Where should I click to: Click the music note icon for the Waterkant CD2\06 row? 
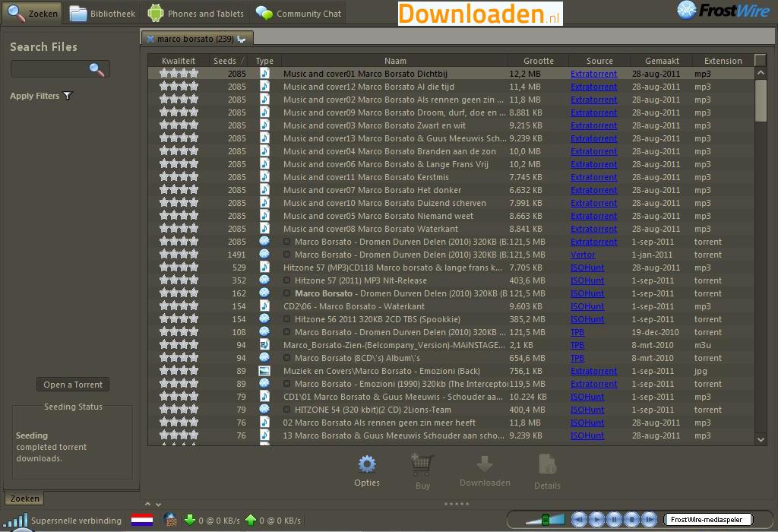pos(264,306)
